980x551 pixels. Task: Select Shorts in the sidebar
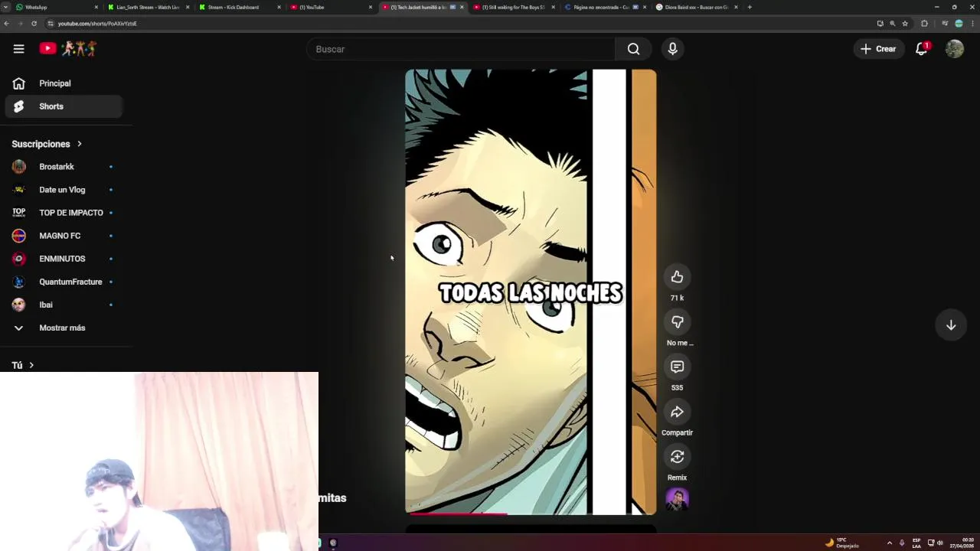point(64,106)
